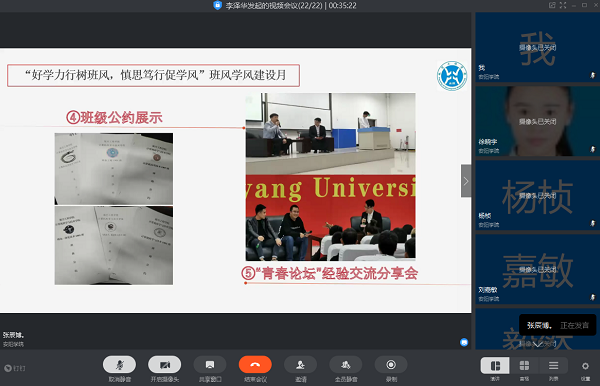Screen dimensions: 600x386
Task: End the meeting with red hang-up button
Action: 255,365
